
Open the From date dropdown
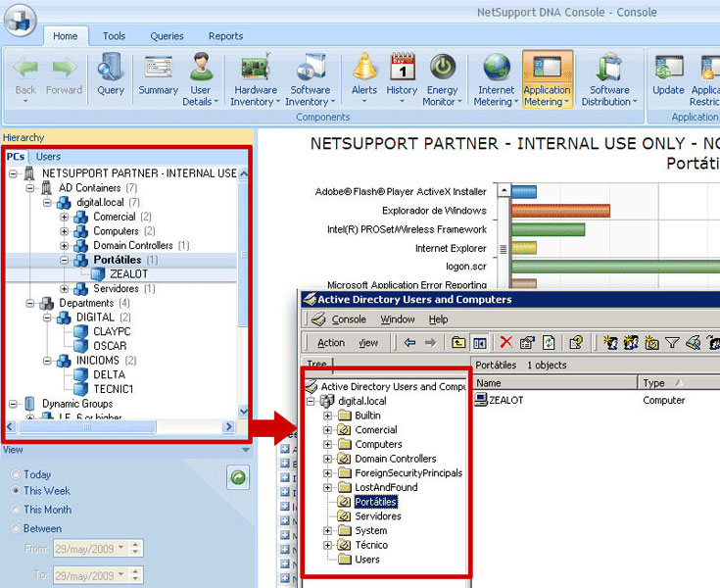pyautogui.click(x=120, y=548)
